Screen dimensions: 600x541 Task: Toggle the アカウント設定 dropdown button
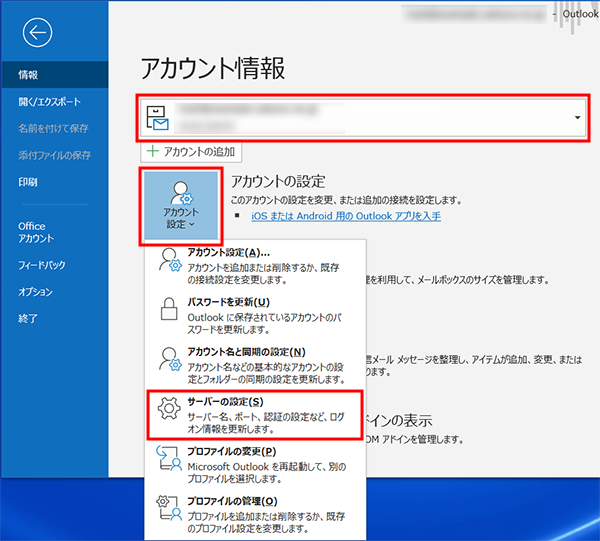tap(180, 204)
